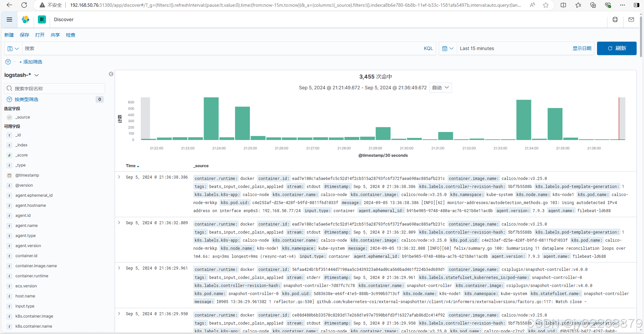Expand the log row at 21:36:29.961
The height and width of the screenshot is (334, 644).
click(x=119, y=268)
